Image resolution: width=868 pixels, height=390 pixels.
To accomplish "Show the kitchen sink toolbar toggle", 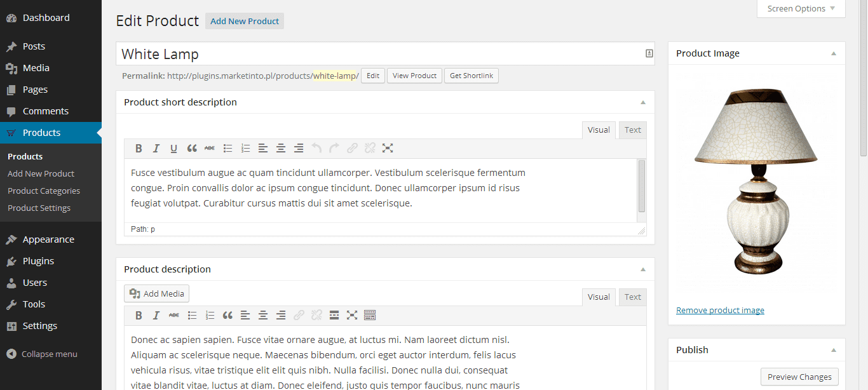I will 370,316.
